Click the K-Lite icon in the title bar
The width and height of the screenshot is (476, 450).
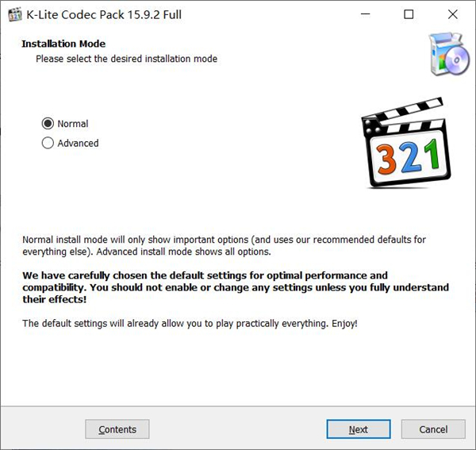pyautogui.click(x=13, y=14)
